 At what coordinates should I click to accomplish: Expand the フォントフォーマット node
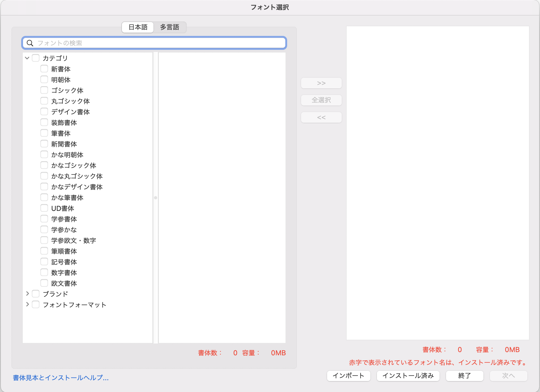click(x=27, y=305)
